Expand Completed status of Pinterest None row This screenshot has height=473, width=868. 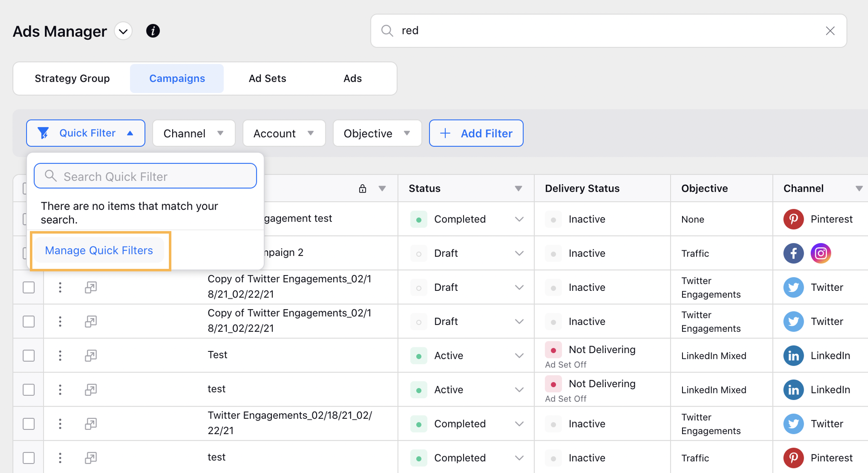point(519,219)
